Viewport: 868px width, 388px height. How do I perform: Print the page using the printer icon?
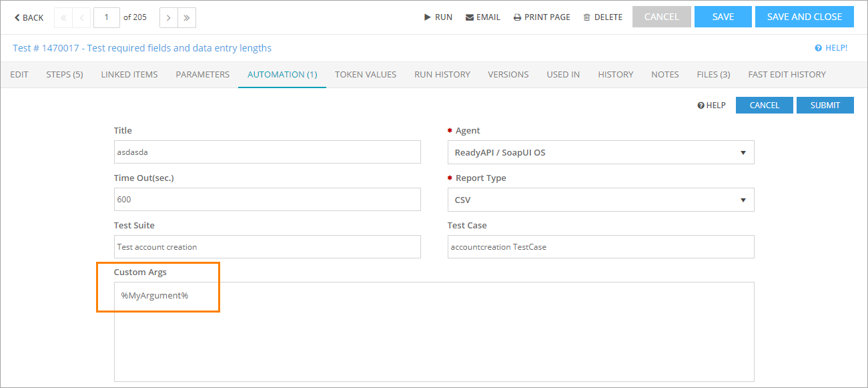(541, 17)
